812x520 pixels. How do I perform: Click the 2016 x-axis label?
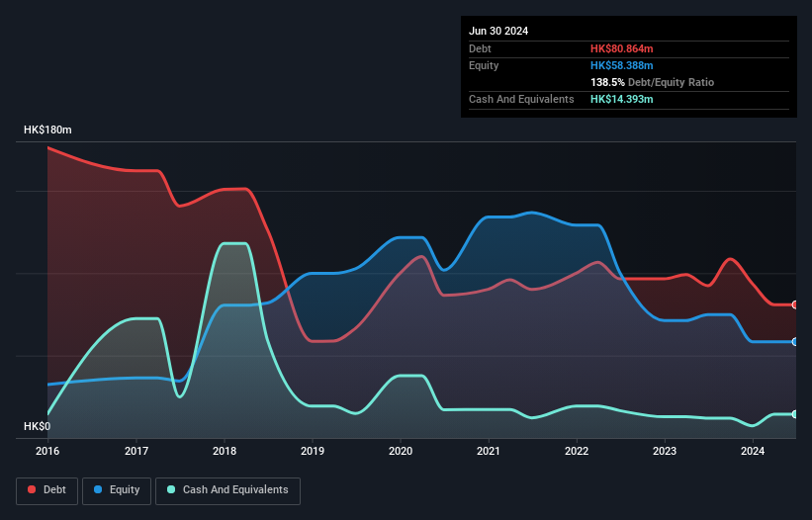47,451
